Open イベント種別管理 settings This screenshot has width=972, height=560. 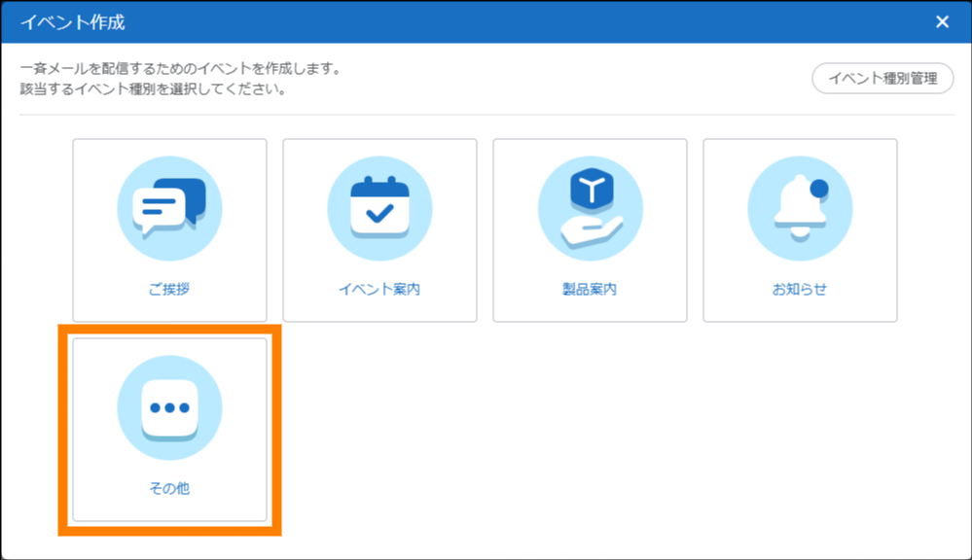pos(882,79)
